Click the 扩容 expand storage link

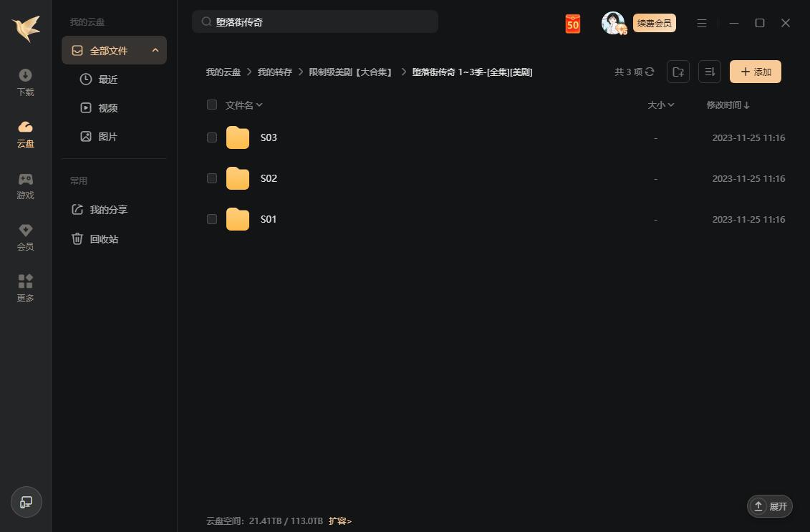[x=339, y=521]
